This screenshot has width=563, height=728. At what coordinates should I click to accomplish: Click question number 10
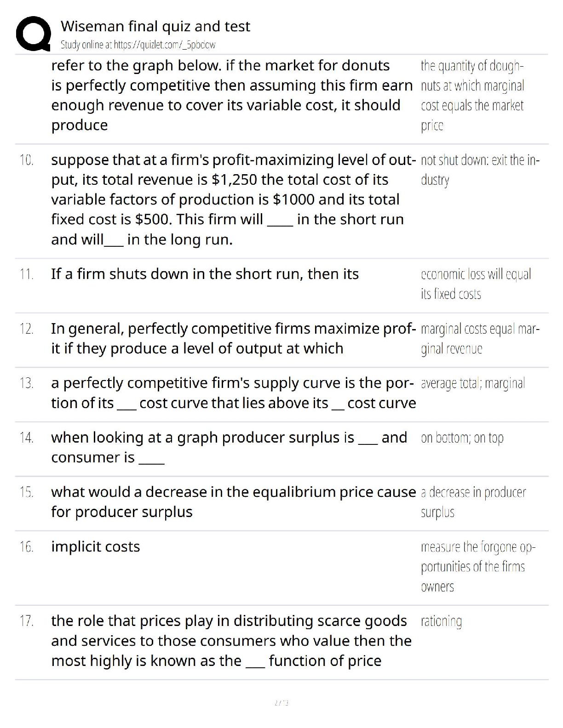27,160
